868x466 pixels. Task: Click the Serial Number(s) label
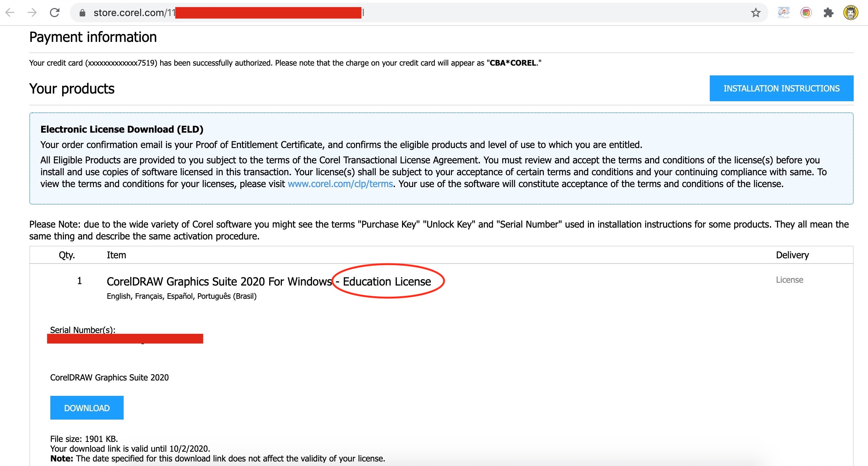tap(83, 330)
